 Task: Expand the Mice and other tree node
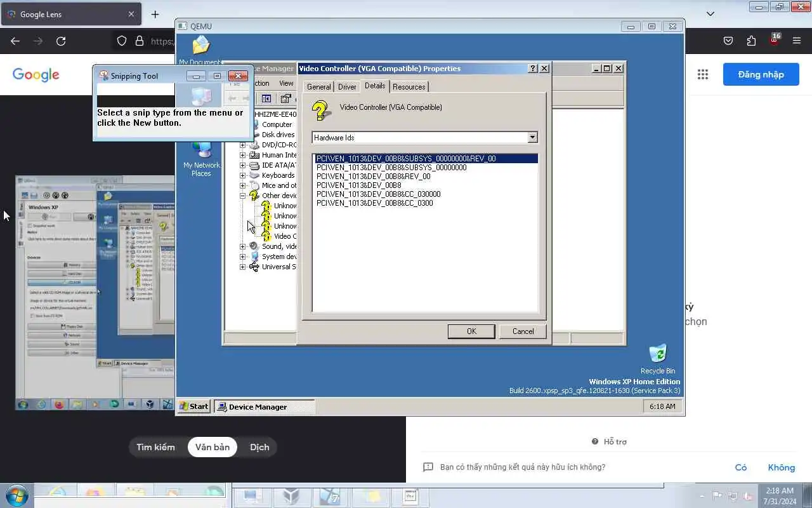(243, 185)
